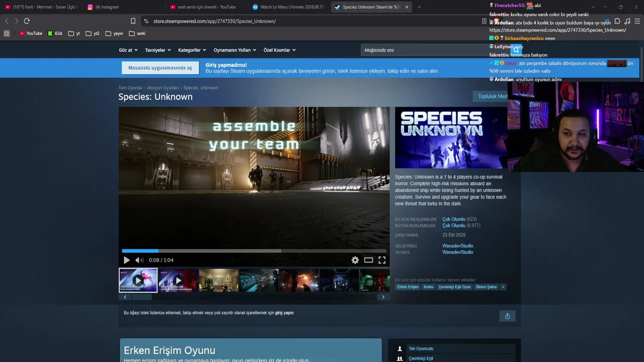Click the browser forward arrow
The width and height of the screenshot is (644, 362).
click(x=17, y=21)
